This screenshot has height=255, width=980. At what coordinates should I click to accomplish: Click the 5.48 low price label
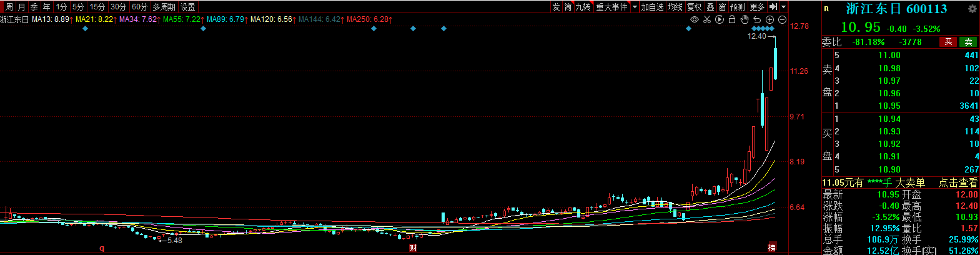point(174,241)
